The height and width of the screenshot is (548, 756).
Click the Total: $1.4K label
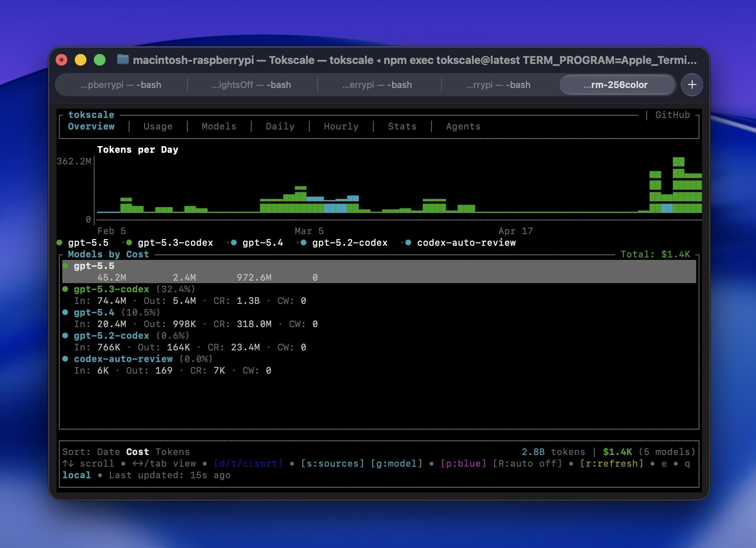tap(655, 254)
